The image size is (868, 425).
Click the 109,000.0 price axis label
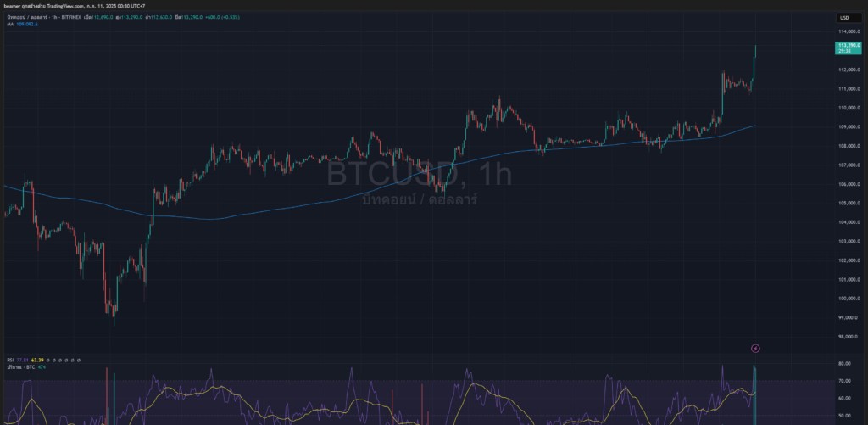tap(849, 127)
